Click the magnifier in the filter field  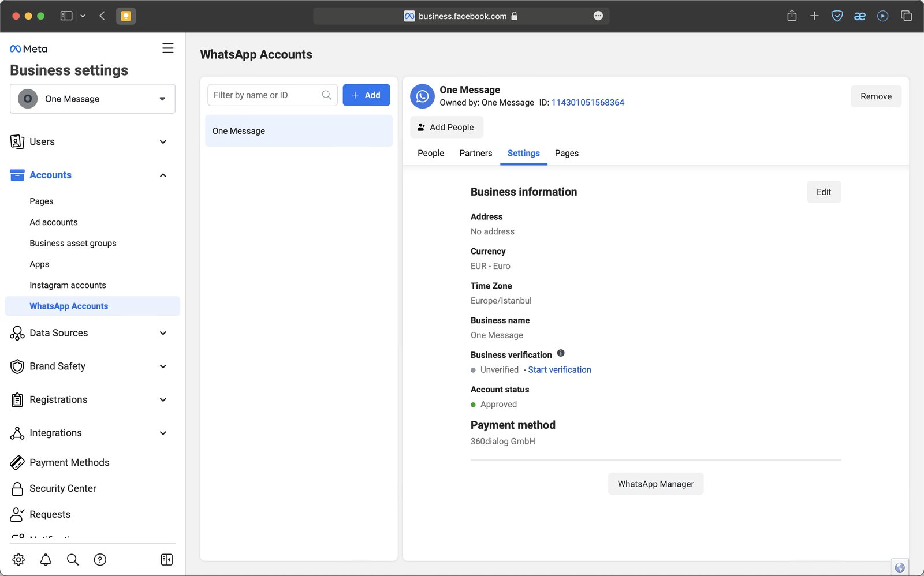327,95
